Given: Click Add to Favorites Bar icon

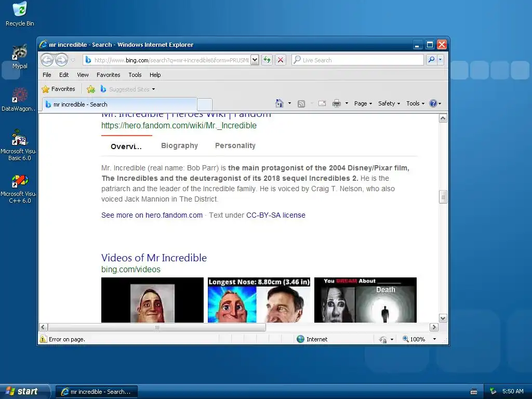Looking at the screenshot, I should click(90, 89).
